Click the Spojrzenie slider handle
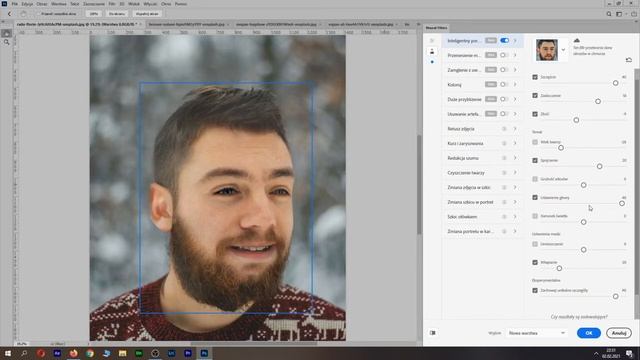 point(600,167)
